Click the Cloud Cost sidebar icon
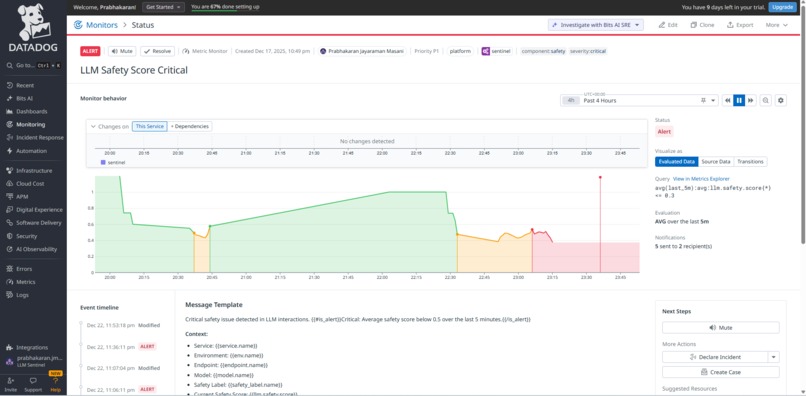The height and width of the screenshot is (396, 806). pos(10,184)
